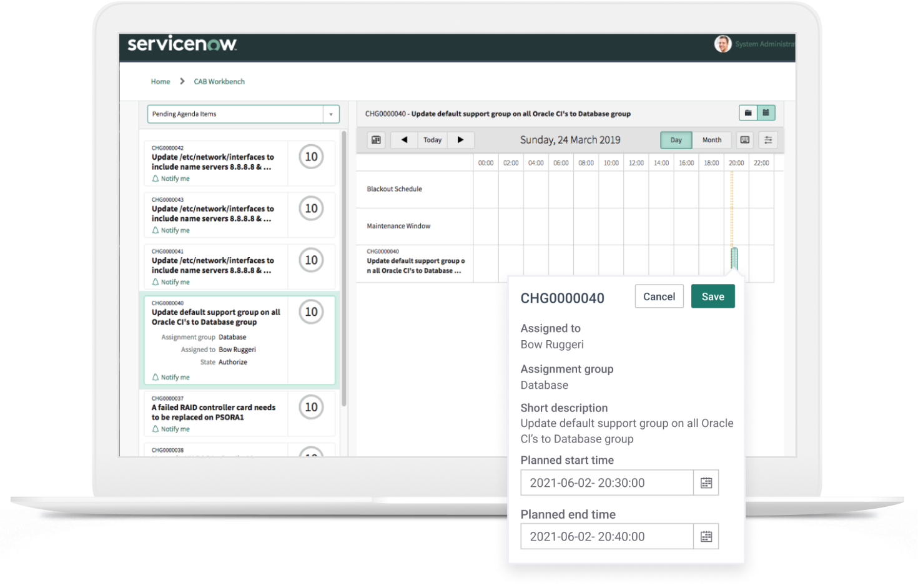Switch to folder record view icon
918x588 pixels.
(748, 113)
